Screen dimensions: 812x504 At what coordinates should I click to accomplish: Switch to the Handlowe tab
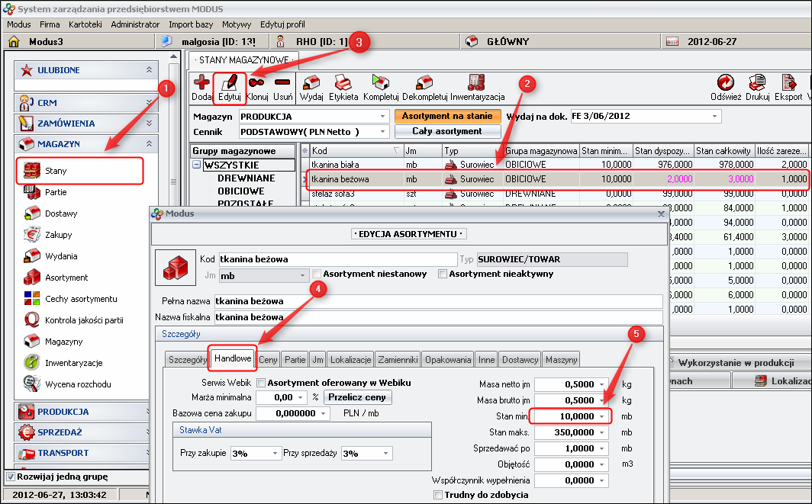[x=233, y=358]
